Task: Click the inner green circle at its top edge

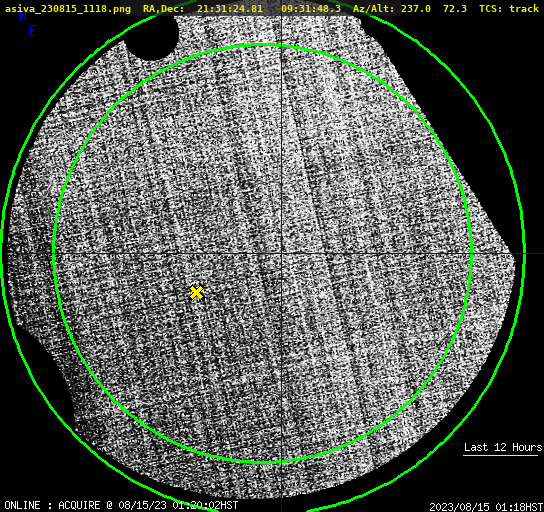Action: [264, 45]
